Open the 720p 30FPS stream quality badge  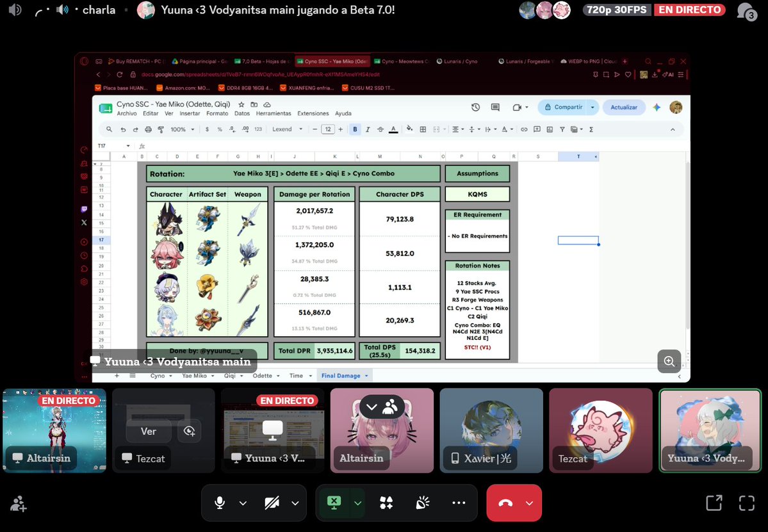pos(617,10)
